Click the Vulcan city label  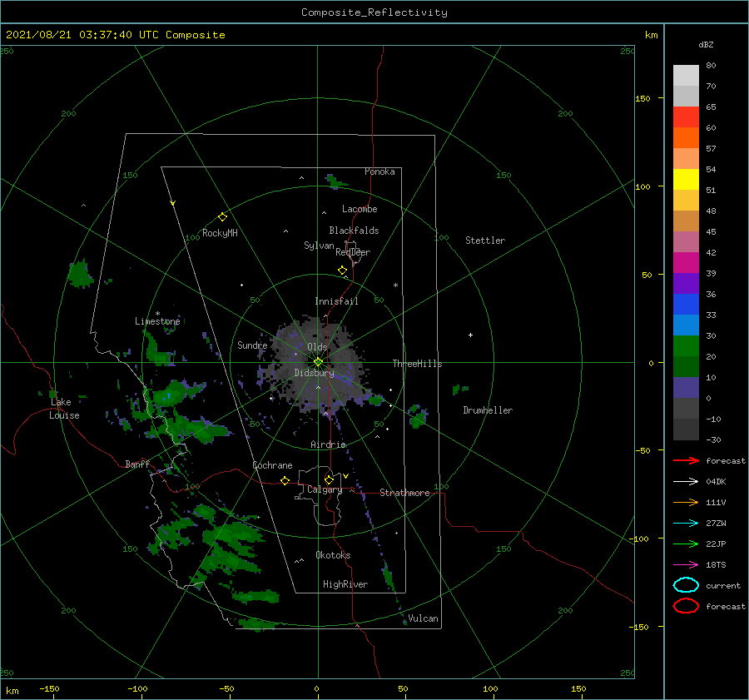point(423,618)
